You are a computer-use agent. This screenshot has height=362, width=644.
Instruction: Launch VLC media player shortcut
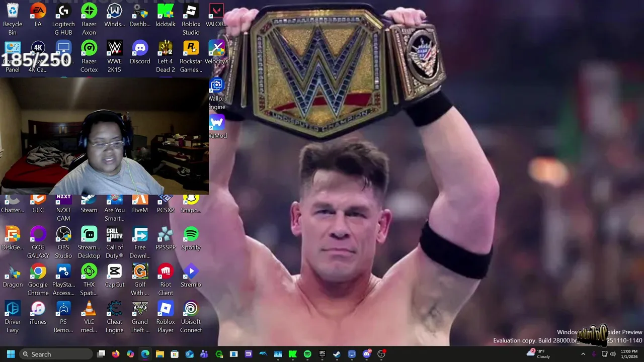(89, 317)
